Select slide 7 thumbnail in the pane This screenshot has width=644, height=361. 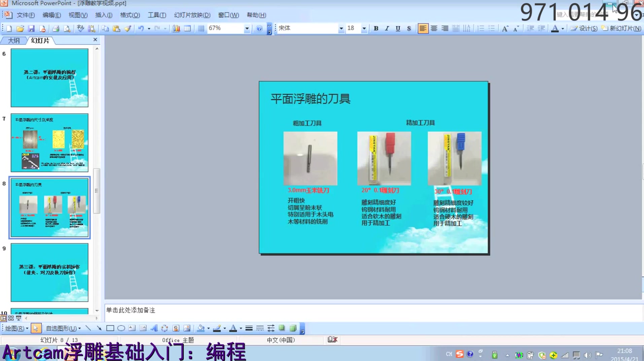click(49, 143)
